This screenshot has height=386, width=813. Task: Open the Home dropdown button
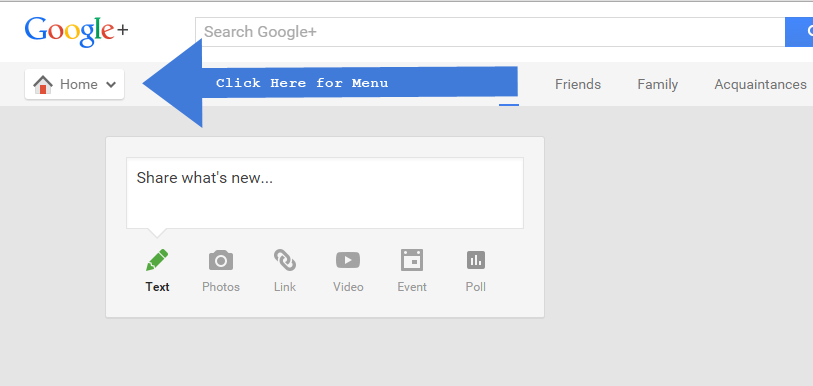click(x=74, y=84)
